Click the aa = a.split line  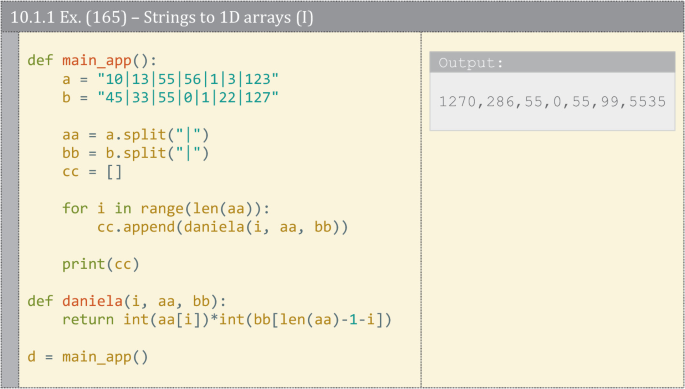(x=135, y=135)
